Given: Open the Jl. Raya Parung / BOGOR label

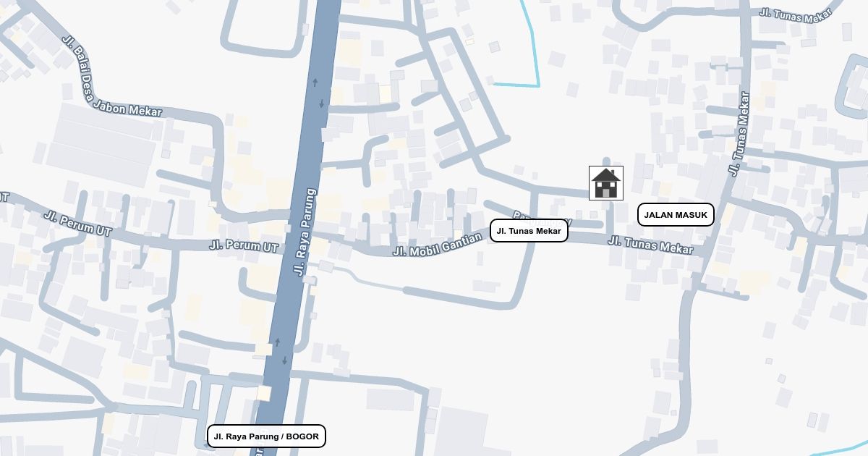Looking at the screenshot, I should click(266, 436).
